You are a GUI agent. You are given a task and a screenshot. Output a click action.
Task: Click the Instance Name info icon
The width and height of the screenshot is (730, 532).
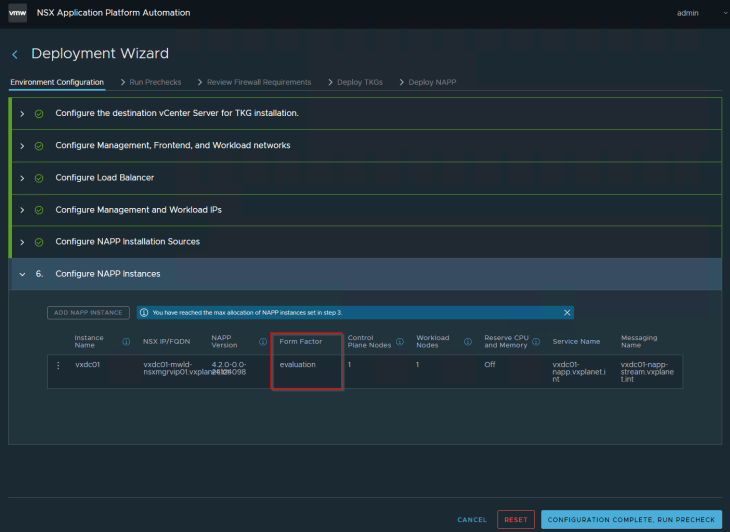click(x=126, y=342)
